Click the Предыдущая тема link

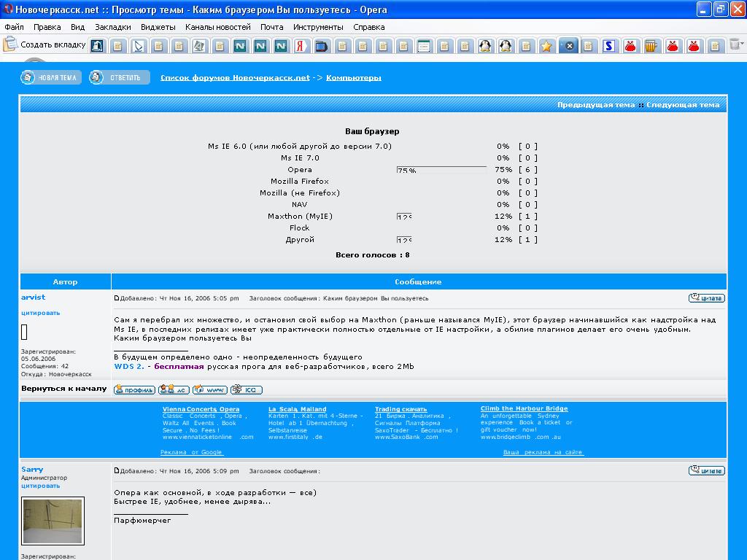coord(596,105)
